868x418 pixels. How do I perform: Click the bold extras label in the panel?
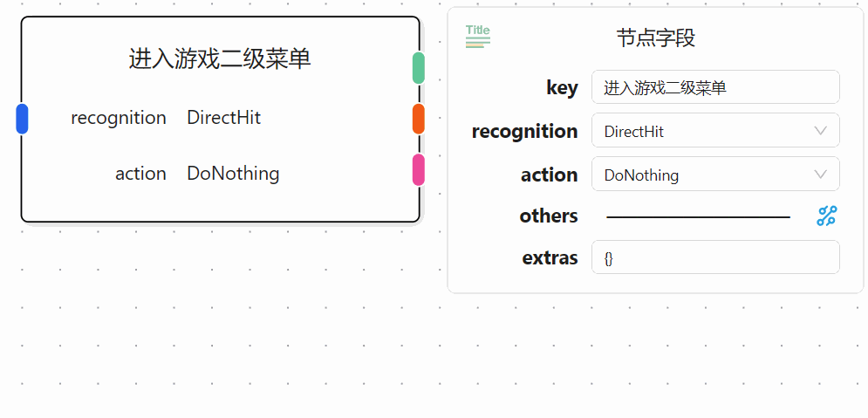tap(550, 258)
